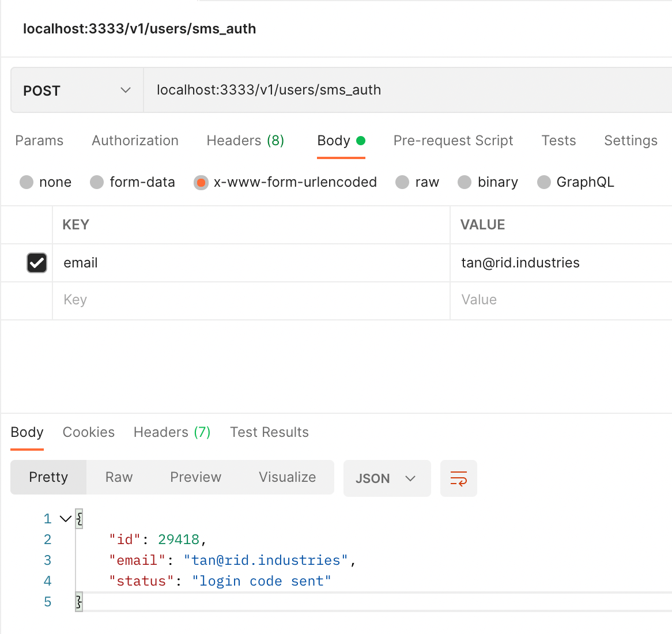This screenshot has height=634, width=672.
Task: Select x-www-form-urlencoded body type
Action: pos(201,182)
